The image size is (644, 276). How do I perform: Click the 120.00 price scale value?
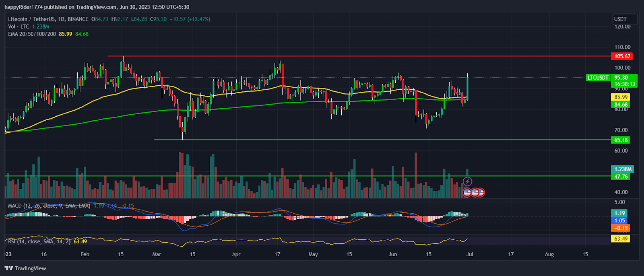pos(622,27)
